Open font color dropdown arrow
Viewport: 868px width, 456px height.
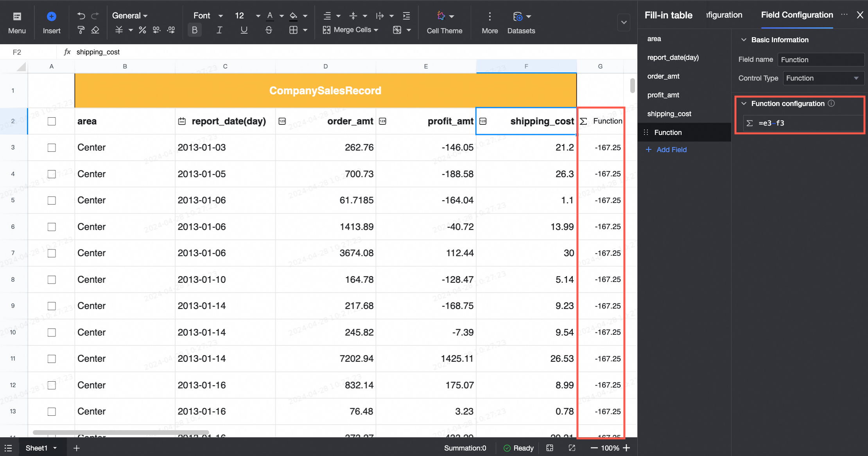282,16
